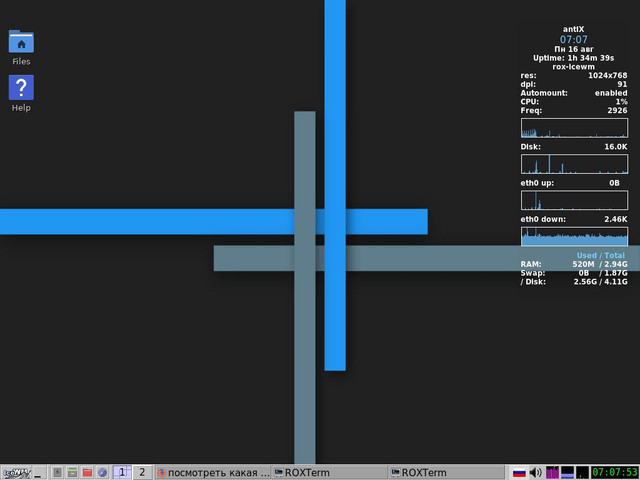
Task: Click the 'Freq:' label in conky
Action: coord(531,111)
